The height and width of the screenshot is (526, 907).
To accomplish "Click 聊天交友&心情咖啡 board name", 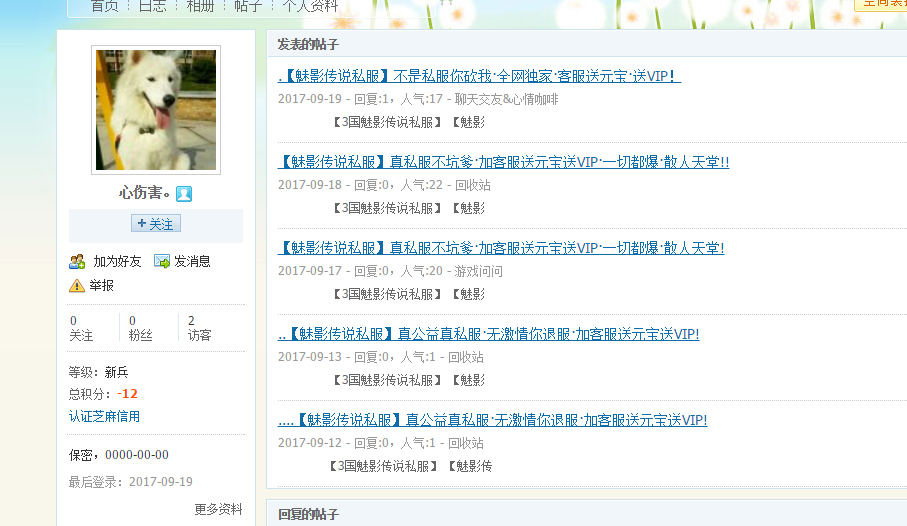I will pos(507,100).
